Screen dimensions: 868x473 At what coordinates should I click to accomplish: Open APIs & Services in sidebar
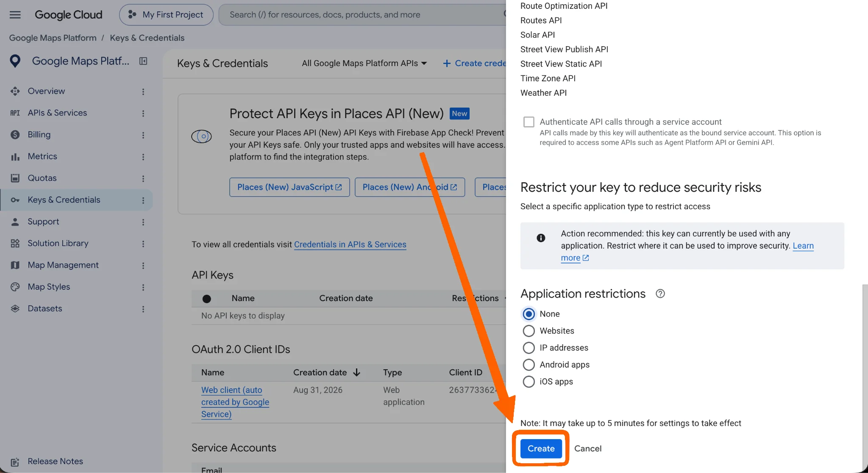[57, 113]
